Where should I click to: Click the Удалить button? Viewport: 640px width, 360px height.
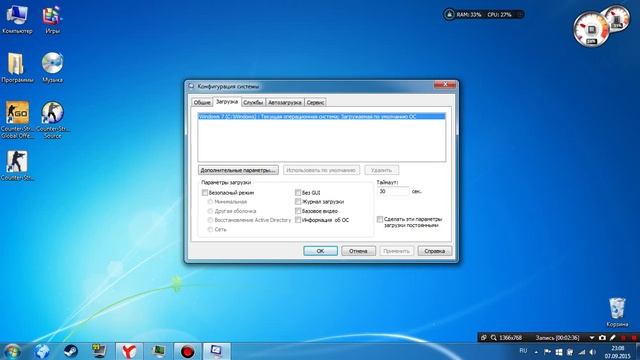(382, 170)
